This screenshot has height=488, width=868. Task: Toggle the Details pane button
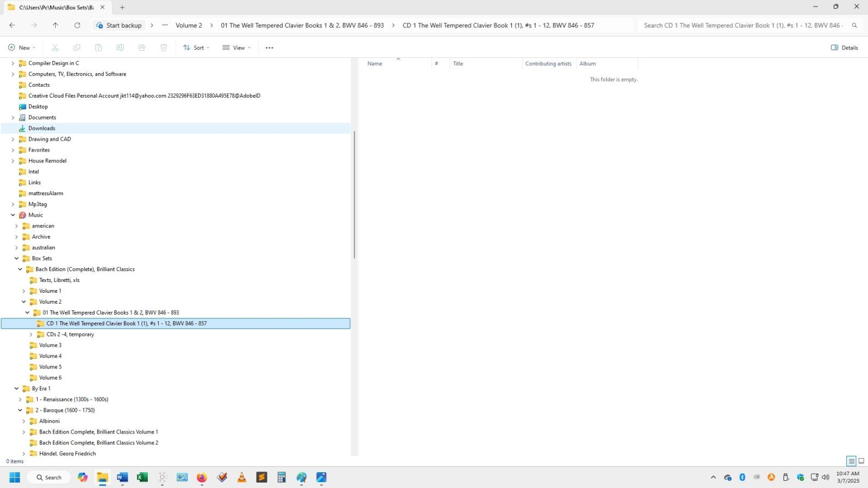tap(844, 48)
